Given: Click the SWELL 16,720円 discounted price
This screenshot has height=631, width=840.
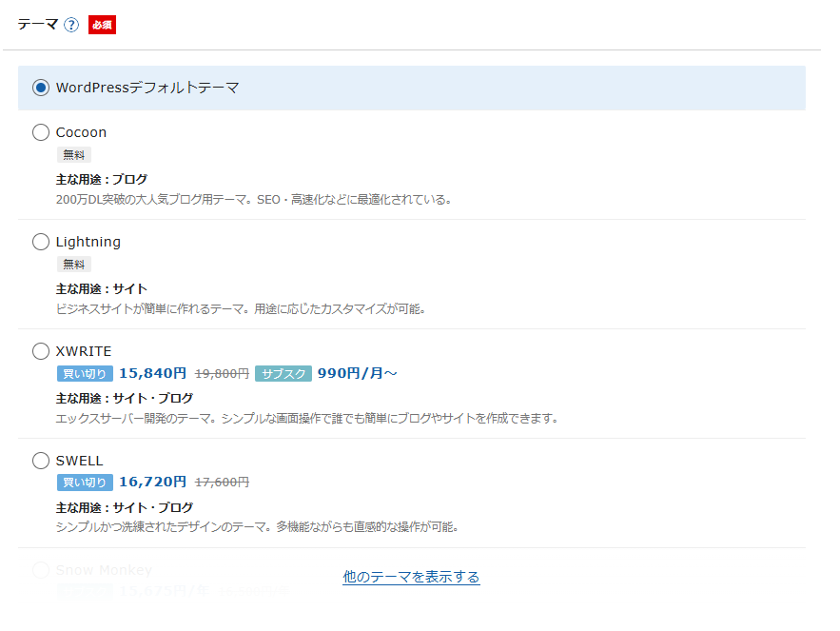Looking at the screenshot, I should click(x=152, y=483).
